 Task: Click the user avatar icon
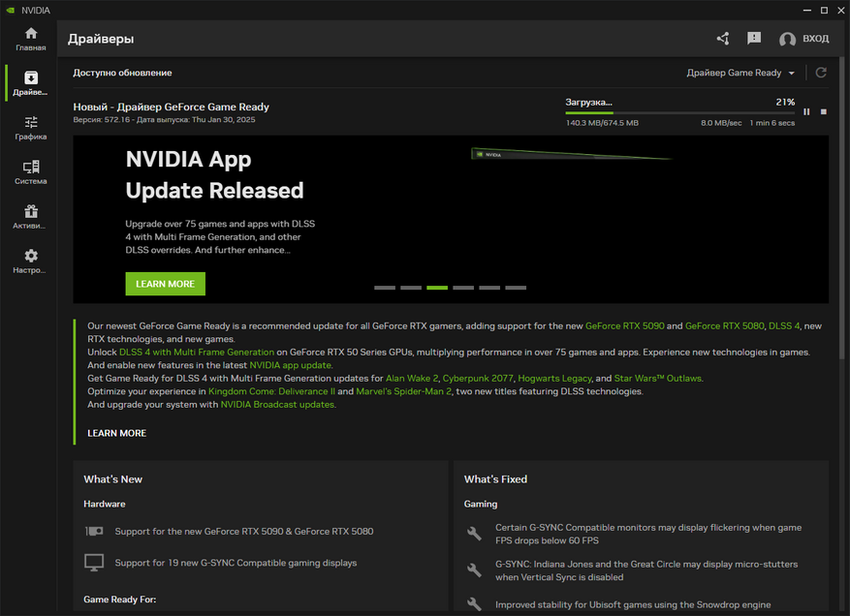[x=787, y=39]
